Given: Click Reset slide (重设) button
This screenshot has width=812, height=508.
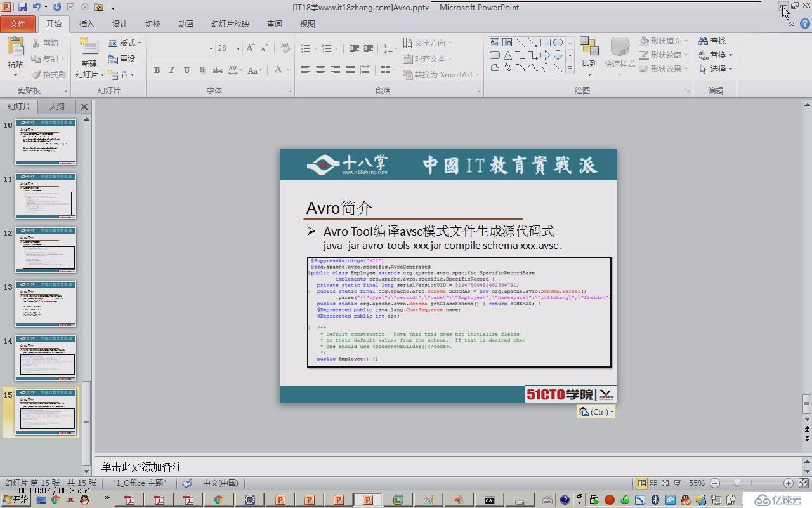Looking at the screenshot, I should (x=121, y=58).
